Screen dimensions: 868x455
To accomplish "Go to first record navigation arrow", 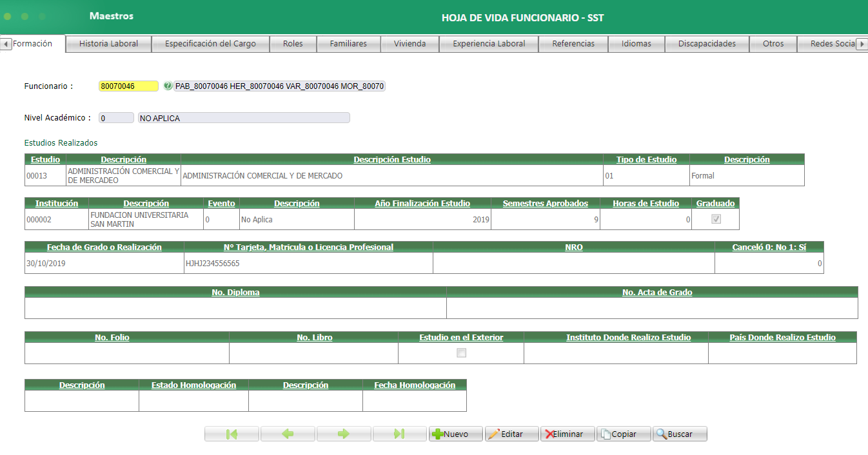I will click(232, 434).
